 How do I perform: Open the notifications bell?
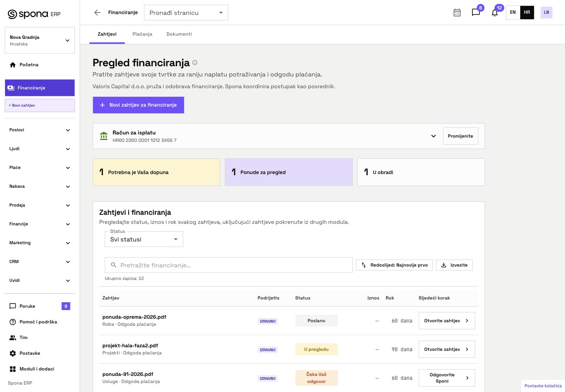[x=495, y=13]
